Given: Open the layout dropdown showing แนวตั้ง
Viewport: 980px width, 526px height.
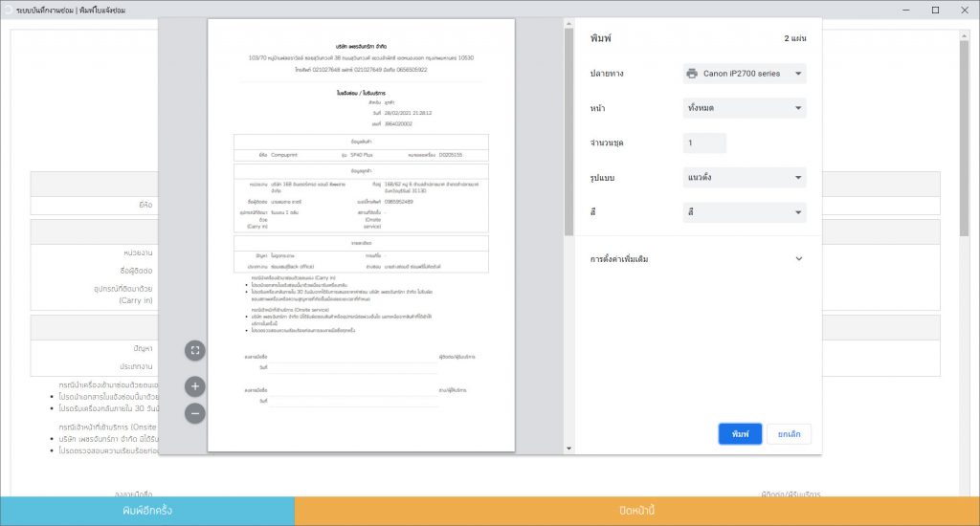Looking at the screenshot, I should click(744, 178).
